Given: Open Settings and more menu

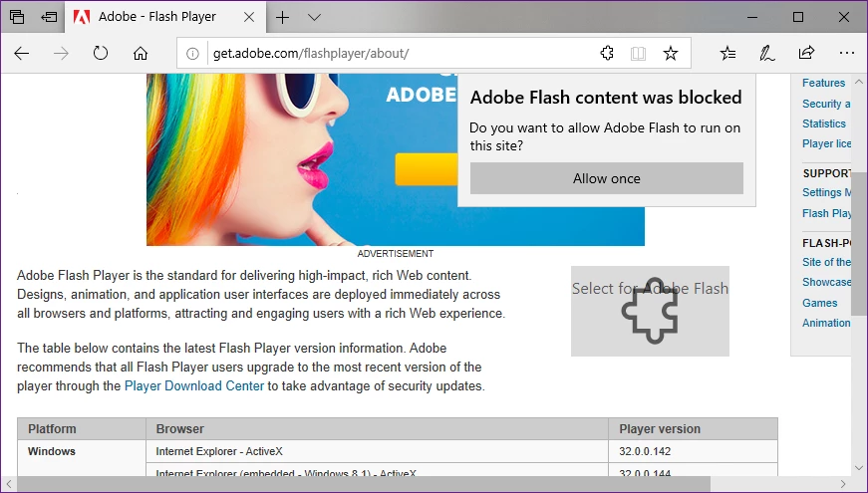Looking at the screenshot, I should (846, 53).
